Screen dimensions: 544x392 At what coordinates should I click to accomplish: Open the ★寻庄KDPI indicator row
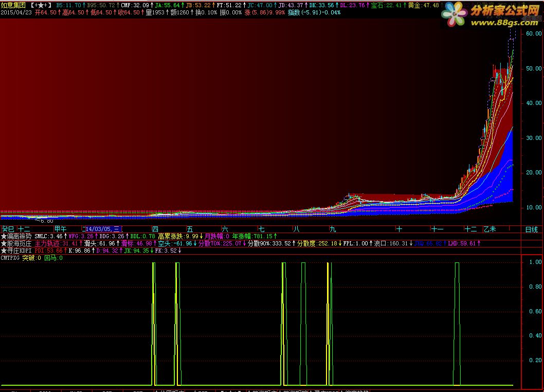pyautogui.click(x=16, y=251)
